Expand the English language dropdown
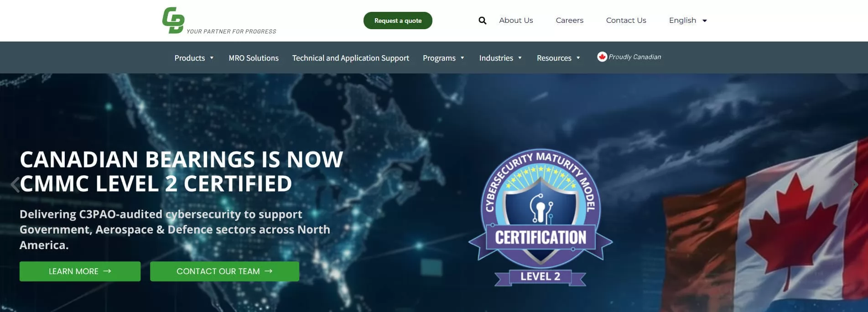The height and width of the screenshot is (312, 868). pyautogui.click(x=688, y=21)
